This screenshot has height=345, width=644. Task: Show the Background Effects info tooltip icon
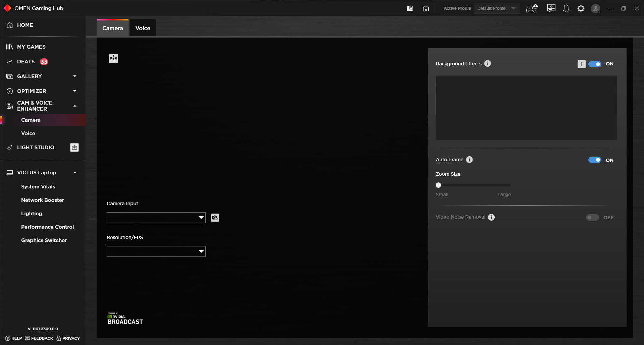488,64
